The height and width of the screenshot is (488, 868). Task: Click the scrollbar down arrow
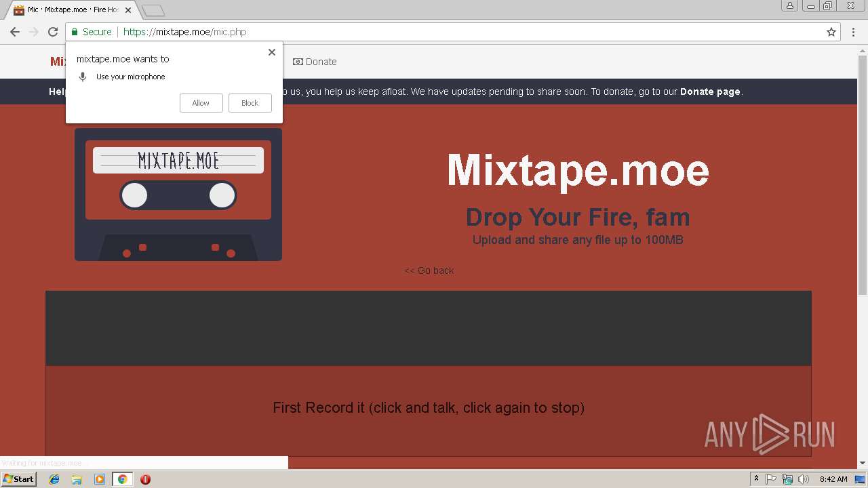tap(863, 464)
